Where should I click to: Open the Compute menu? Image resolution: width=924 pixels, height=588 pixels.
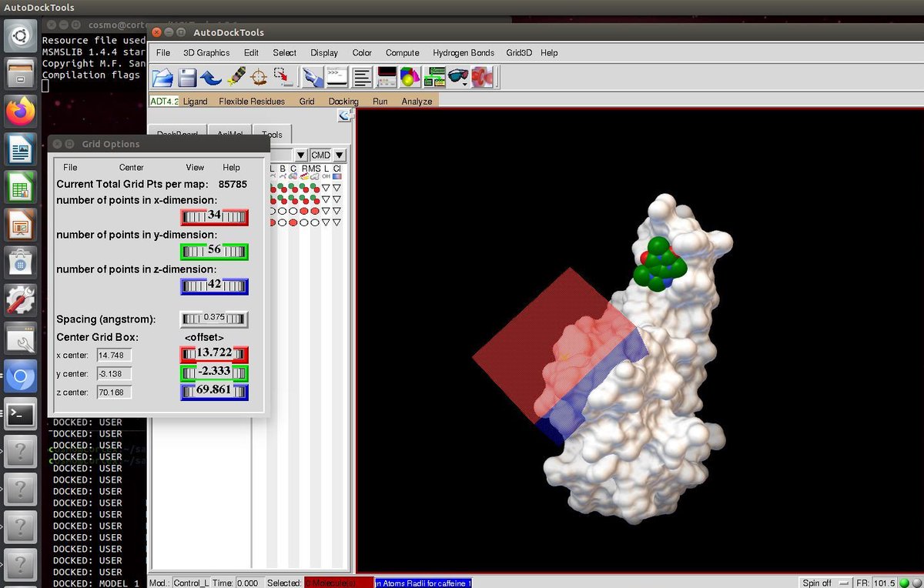(x=403, y=52)
